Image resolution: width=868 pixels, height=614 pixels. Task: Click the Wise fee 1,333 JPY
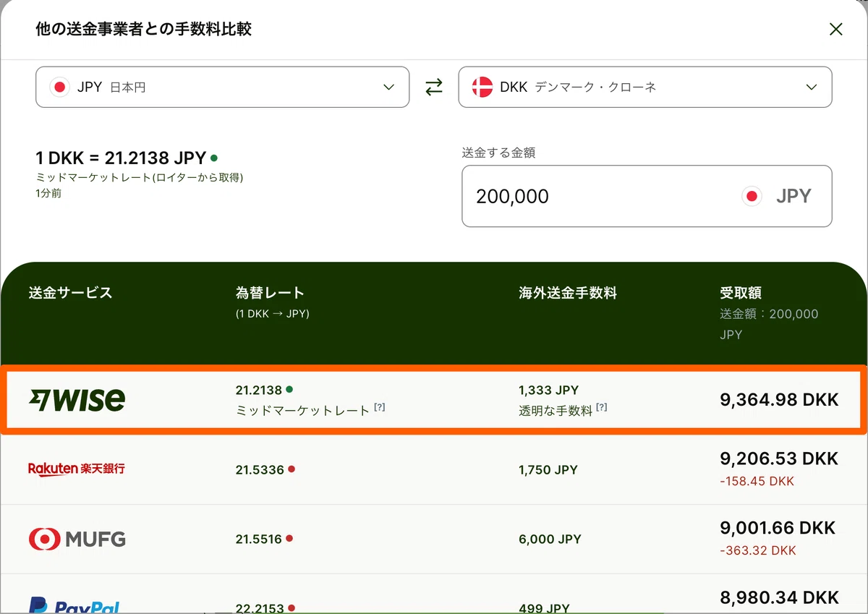[x=548, y=390]
